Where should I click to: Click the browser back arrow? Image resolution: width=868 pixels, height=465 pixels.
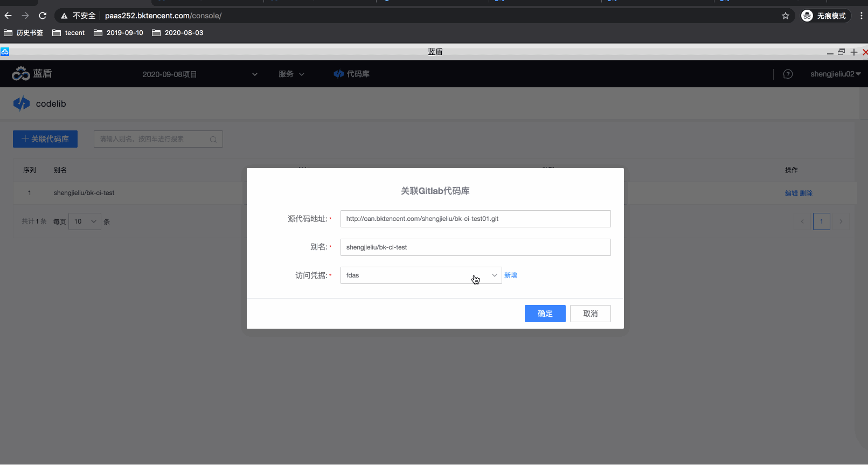tap(8, 16)
